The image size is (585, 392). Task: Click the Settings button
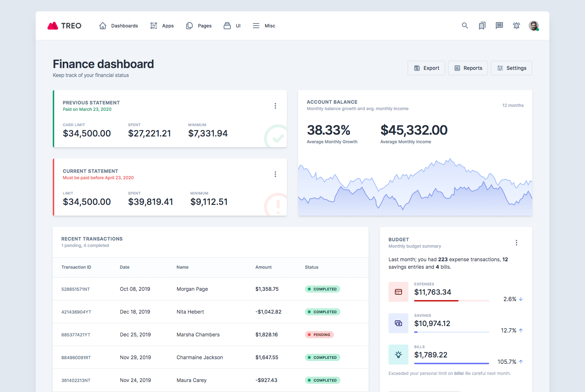pos(511,68)
